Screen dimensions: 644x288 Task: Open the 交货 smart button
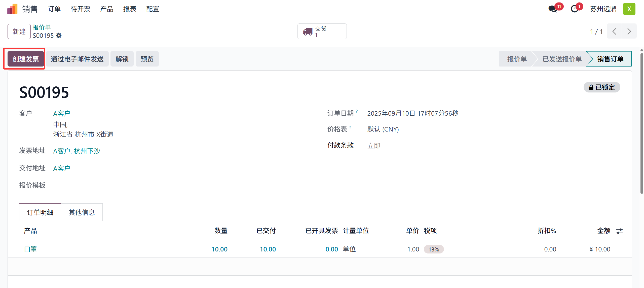322,31
